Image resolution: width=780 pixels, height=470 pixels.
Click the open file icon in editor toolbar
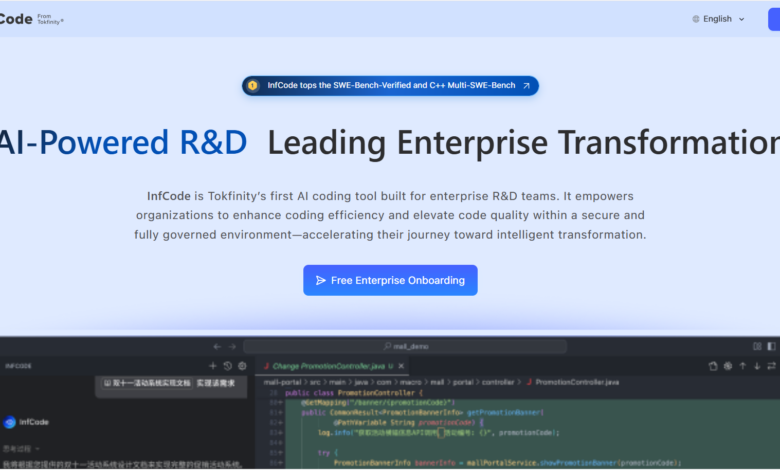point(713,366)
